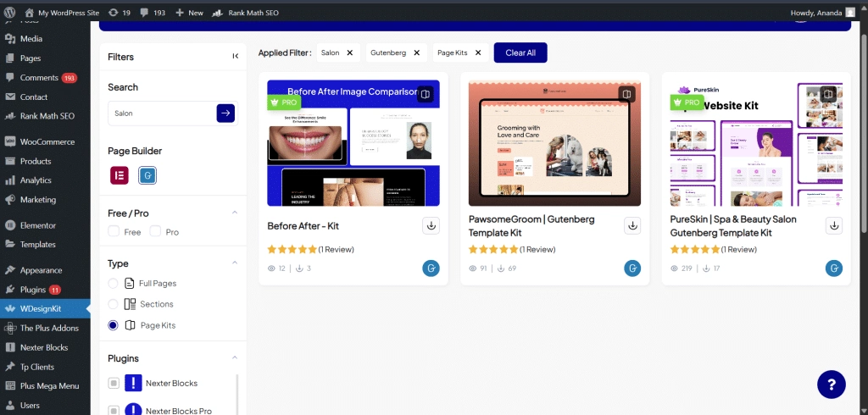The width and height of the screenshot is (868, 415).
Task: Open Rank Math SEO in admin bar
Action: point(246,13)
